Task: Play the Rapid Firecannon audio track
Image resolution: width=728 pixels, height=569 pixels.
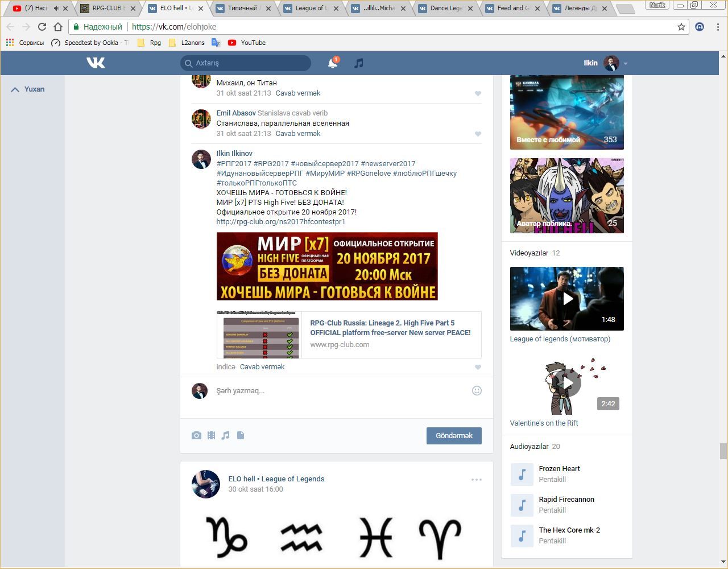Action: click(x=522, y=505)
